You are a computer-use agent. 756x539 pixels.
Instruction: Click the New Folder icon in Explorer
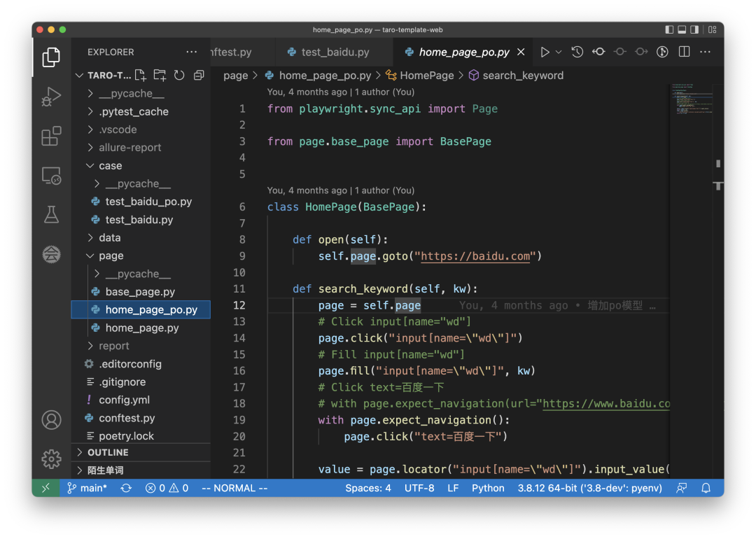(160, 76)
